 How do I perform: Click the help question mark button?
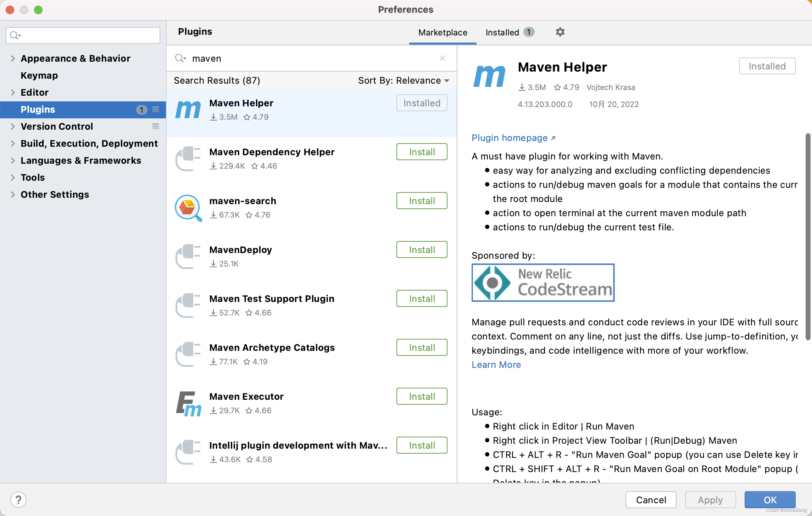18,500
